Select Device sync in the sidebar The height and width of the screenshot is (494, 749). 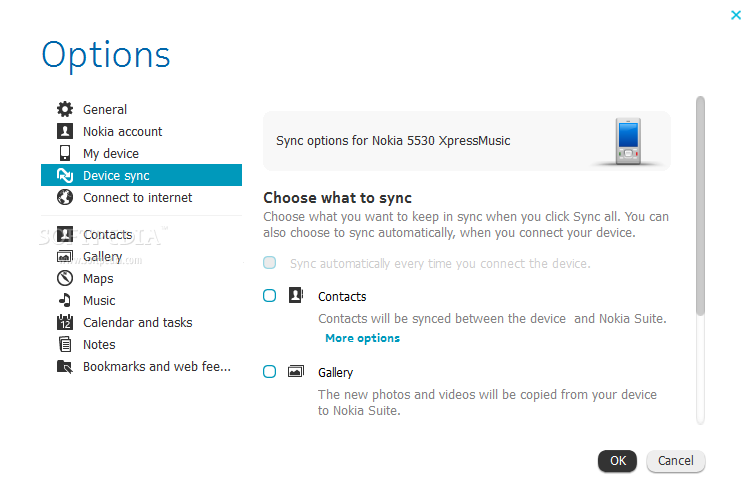click(x=141, y=175)
